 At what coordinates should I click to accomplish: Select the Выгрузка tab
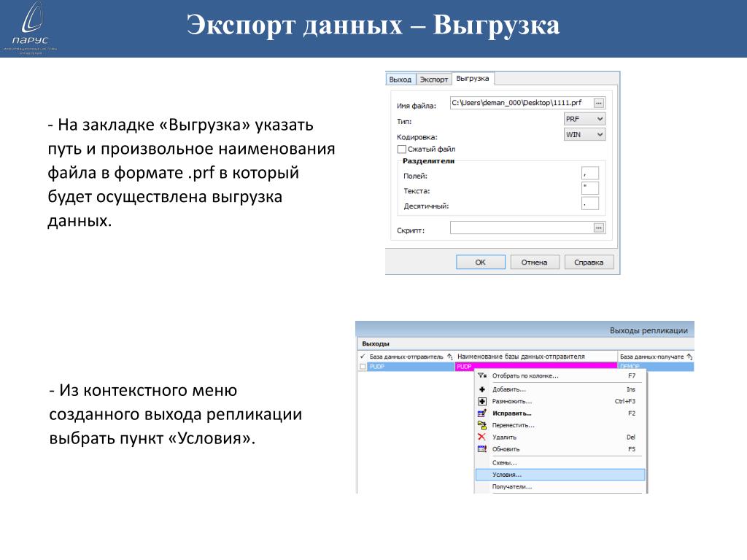[x=473, y=79]
